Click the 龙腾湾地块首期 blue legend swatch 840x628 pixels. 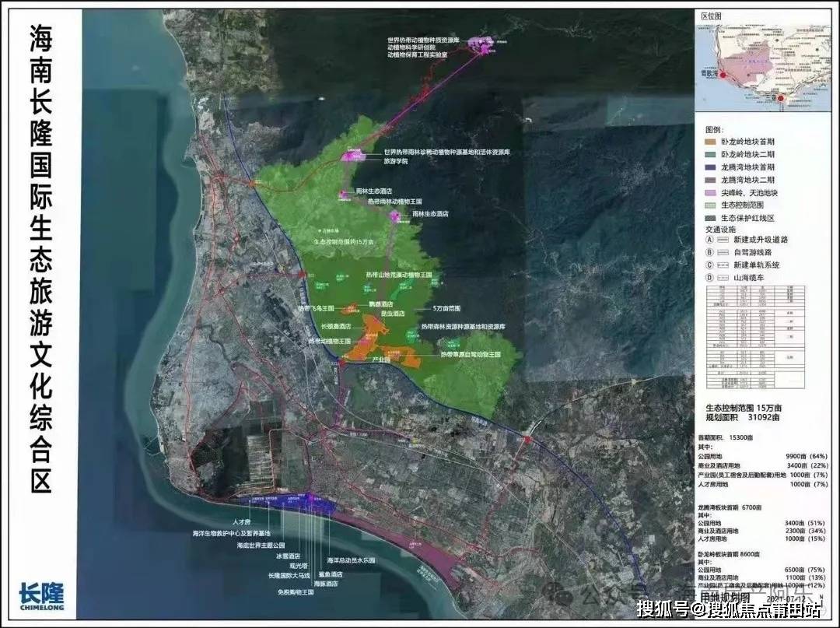pyautogui.click(x=711, y=167)
